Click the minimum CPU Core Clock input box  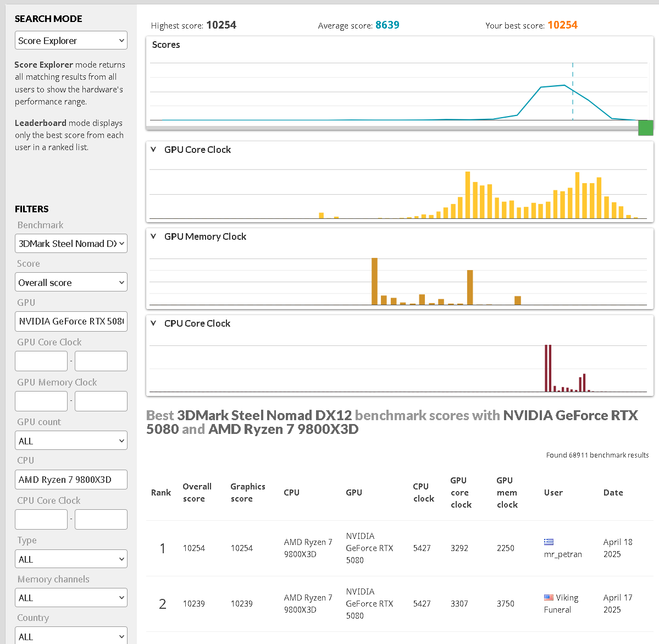41,520
